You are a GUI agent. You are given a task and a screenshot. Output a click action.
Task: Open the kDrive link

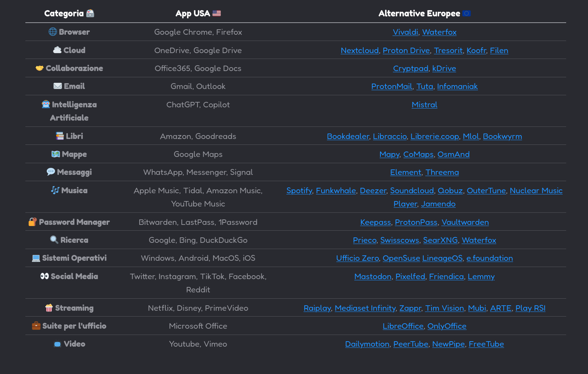click(x=444, y=68)
